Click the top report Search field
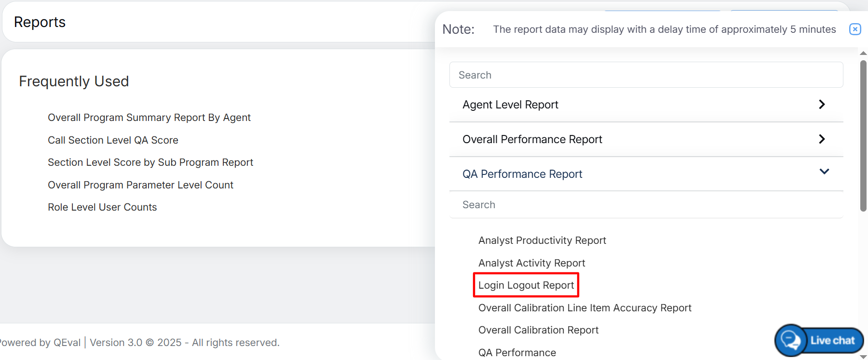 [x=646, y=75]
